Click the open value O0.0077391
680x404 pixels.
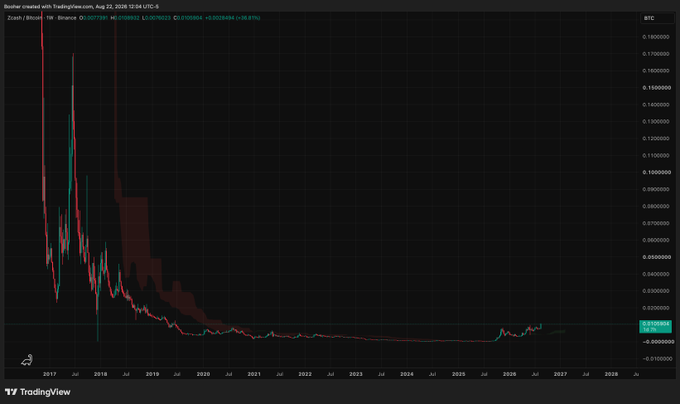(x=93, y=18)
